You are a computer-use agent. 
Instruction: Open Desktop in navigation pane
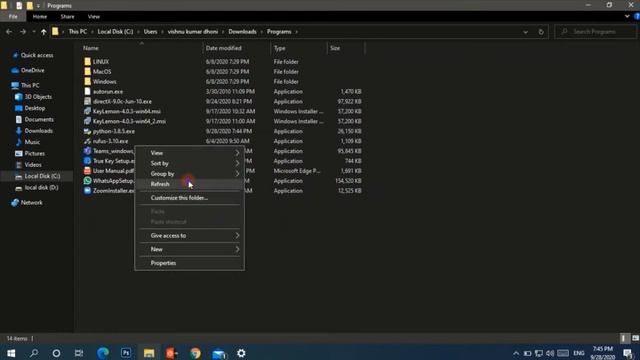click(35, 108)
